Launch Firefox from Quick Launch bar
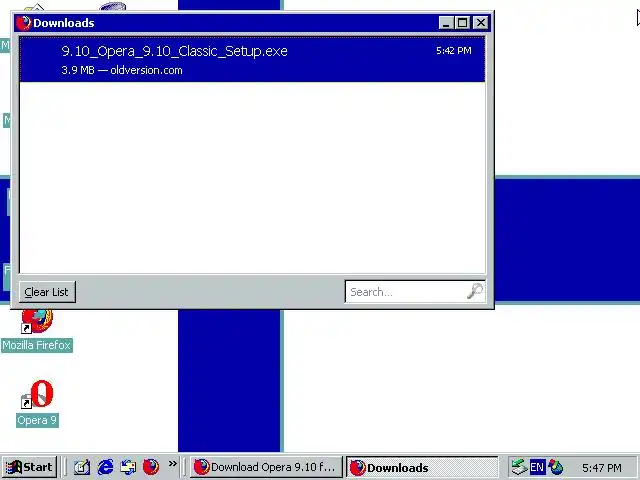The height and width of the screenshot is (480, 640). coord(151,467)
